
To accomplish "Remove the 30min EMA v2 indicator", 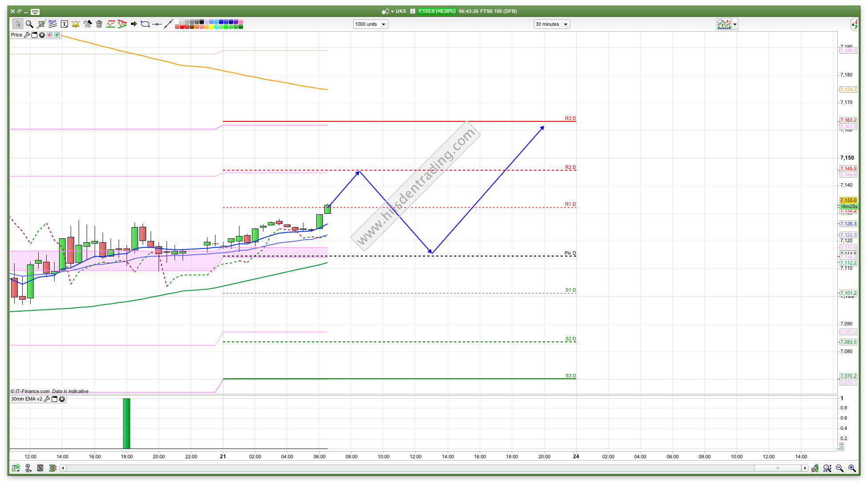I will pyautogui.click(x=62, y=399).
